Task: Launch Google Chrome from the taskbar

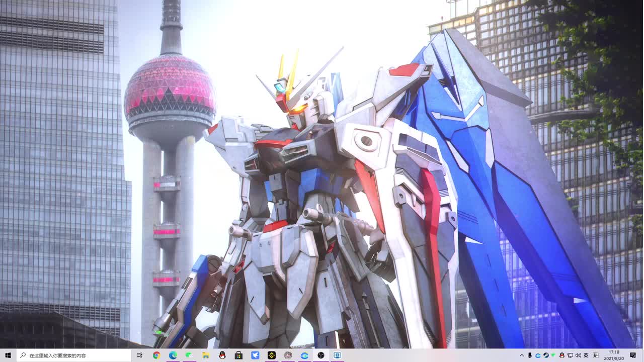Action: point(156,355)
